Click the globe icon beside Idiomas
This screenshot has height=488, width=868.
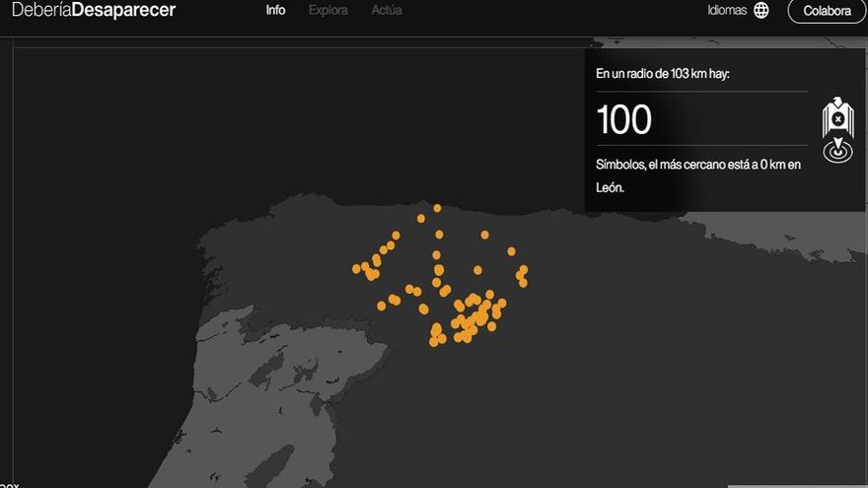(760, 11)
